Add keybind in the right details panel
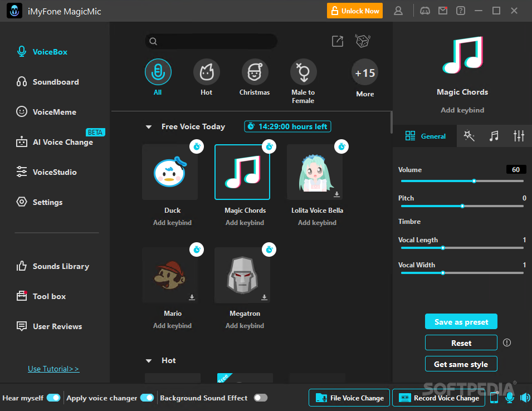Image resolution: width=532 pixels, height=411 pixels. coord(462,110)
